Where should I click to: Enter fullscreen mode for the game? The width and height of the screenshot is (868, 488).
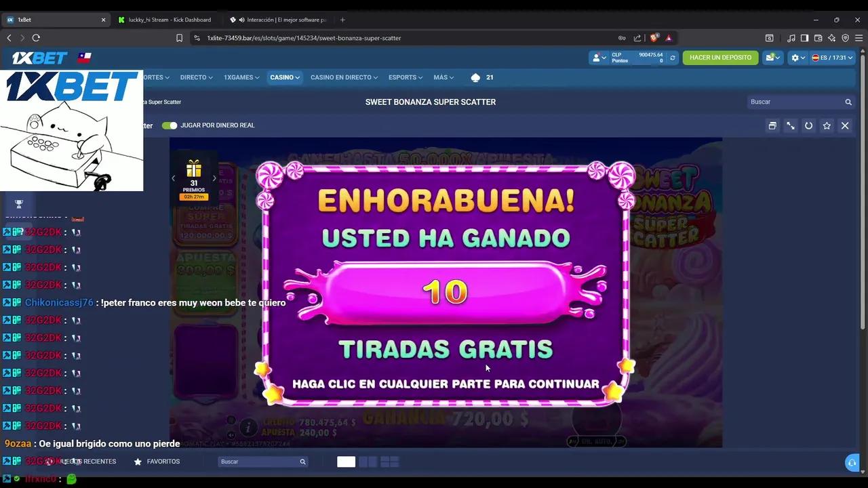791,125
